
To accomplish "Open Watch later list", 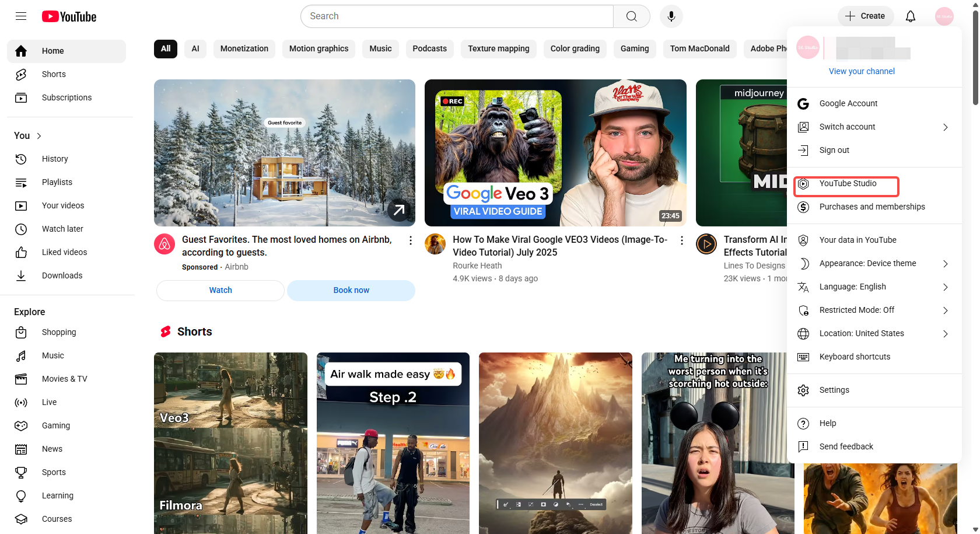I will 66,229.
